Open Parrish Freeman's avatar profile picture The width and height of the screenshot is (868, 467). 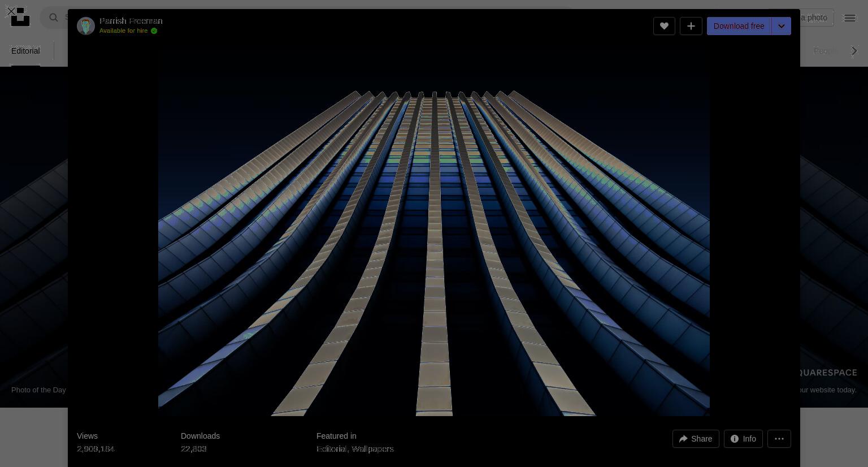[x=86, y=26]
